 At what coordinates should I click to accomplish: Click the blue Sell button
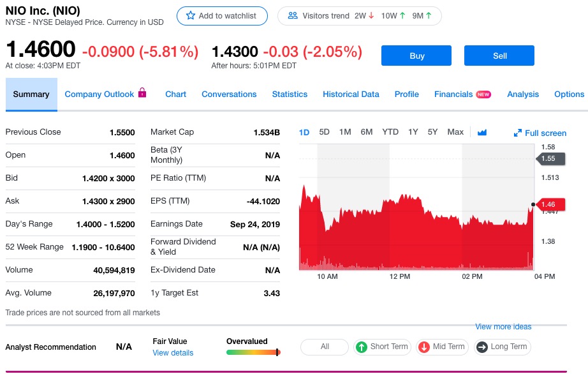(x=499, y=56)
